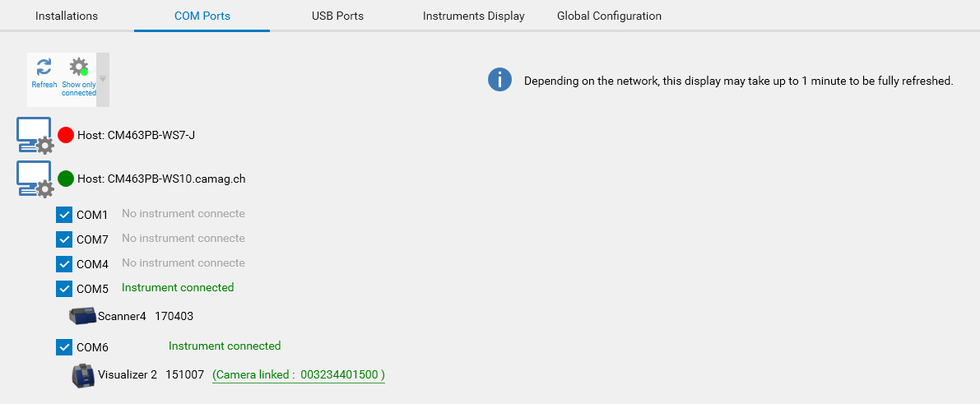This screenshot has height=404, width=980.
Task: Click the Scanner4 instrument icon
Action: (83, 316)
